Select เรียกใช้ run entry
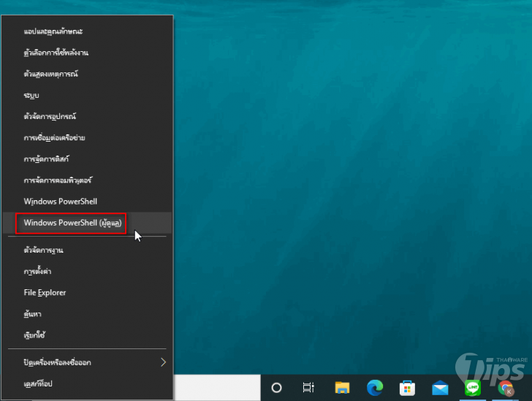Image resolution: width=532 pixels, height=401 pixels. tap(87, 335)
